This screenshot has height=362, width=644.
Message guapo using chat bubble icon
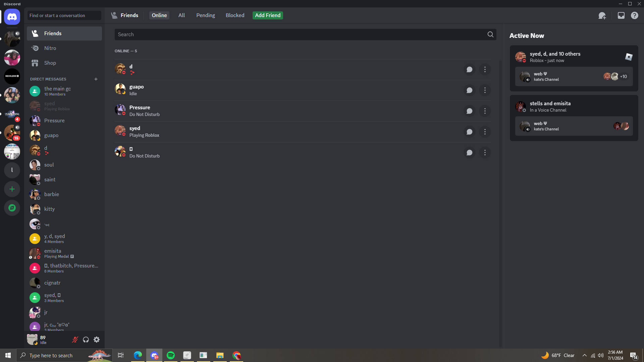[470, 90]
